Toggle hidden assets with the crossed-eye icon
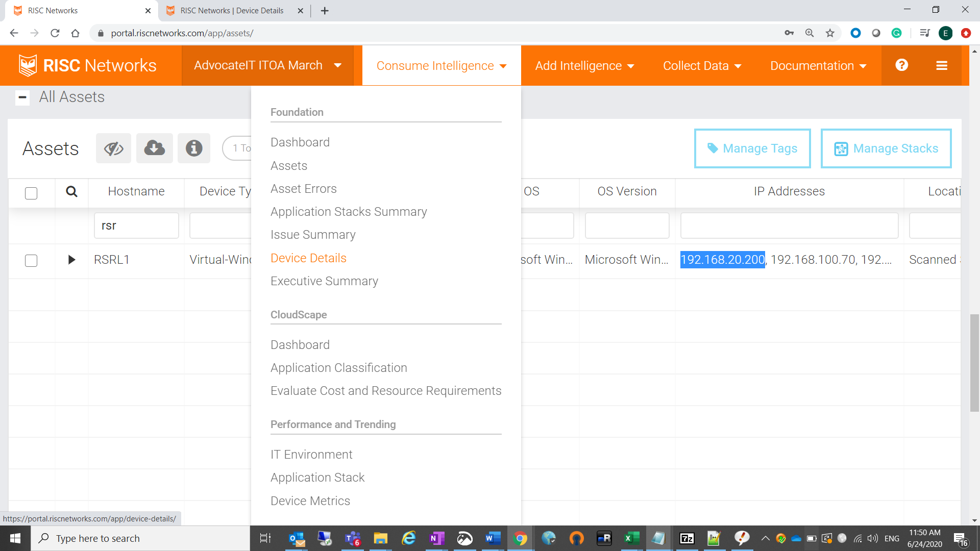The height and width of the screenshot is (551, 980). pyautogui.click(x=113, y=148)
